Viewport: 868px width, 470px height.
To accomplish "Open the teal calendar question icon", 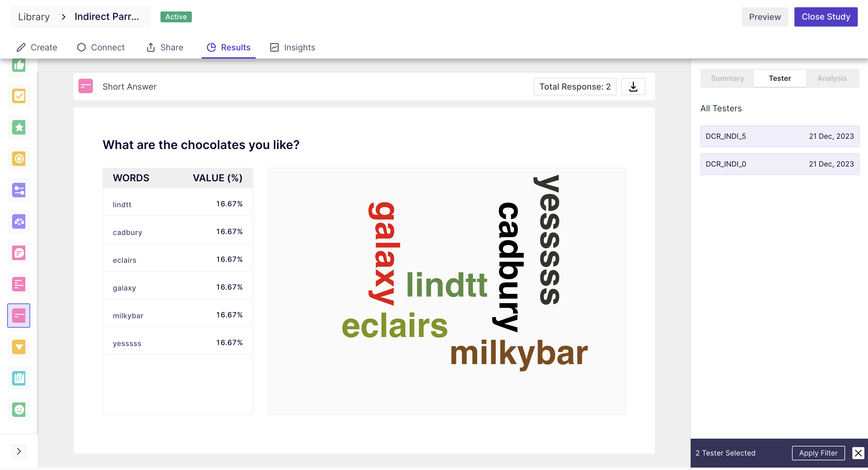I will click(19, 378).
